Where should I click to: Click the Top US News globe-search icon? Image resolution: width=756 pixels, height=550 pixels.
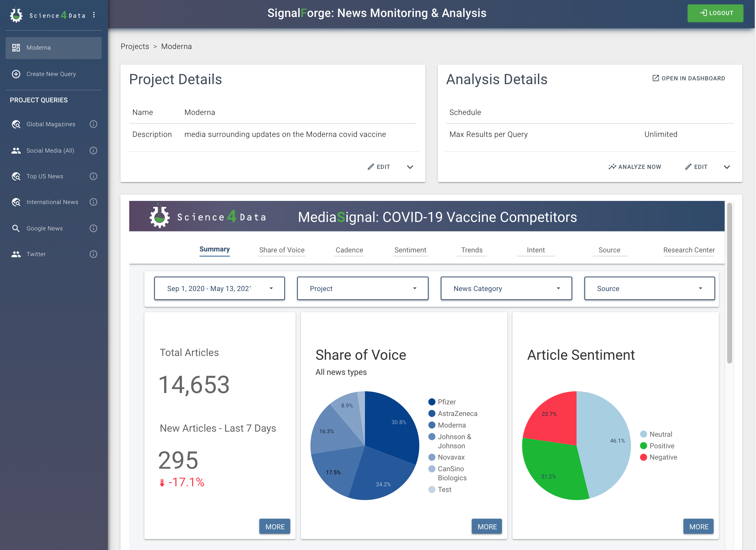[x=16, y=176]
